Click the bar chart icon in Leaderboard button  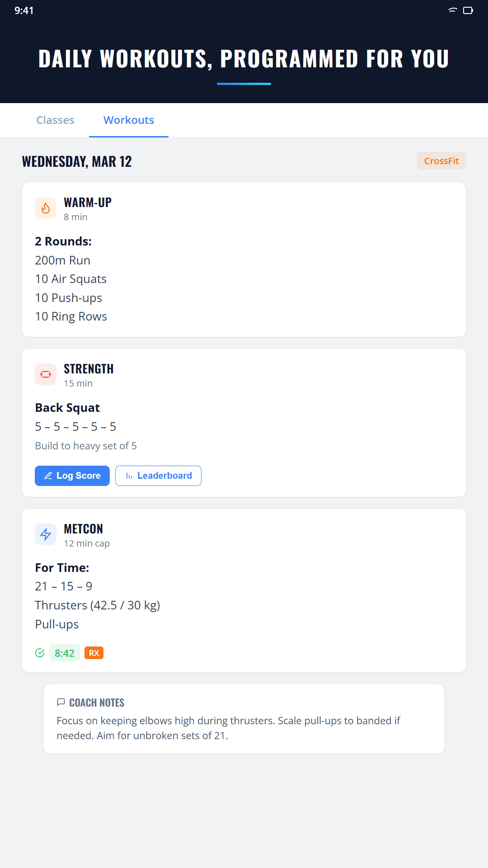tap(129, 476)
